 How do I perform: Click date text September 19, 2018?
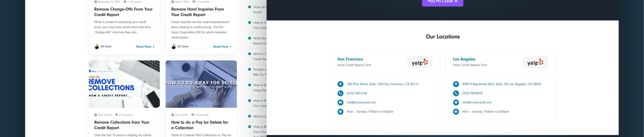click(x=109, y=2)
